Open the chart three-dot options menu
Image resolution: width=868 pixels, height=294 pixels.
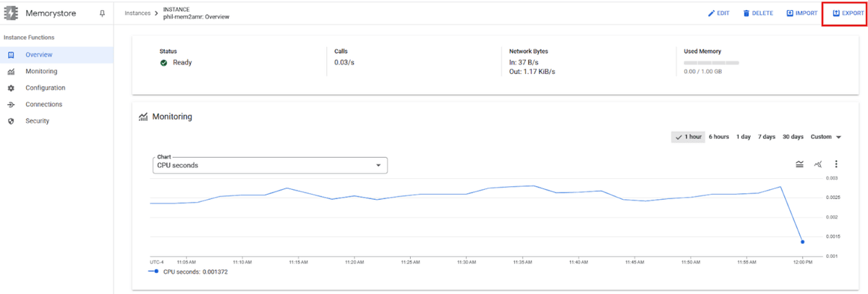(x=836, y=164)
